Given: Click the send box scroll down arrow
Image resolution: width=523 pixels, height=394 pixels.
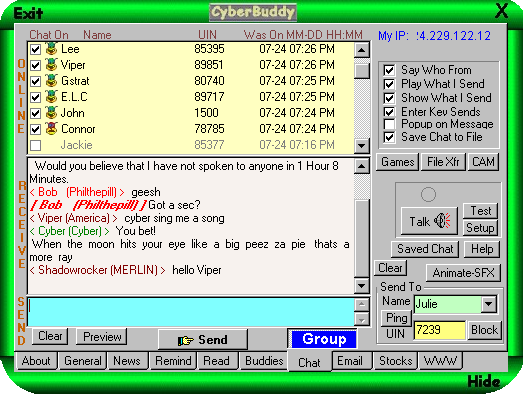Looking at the screenshot, I should point(362,319).
